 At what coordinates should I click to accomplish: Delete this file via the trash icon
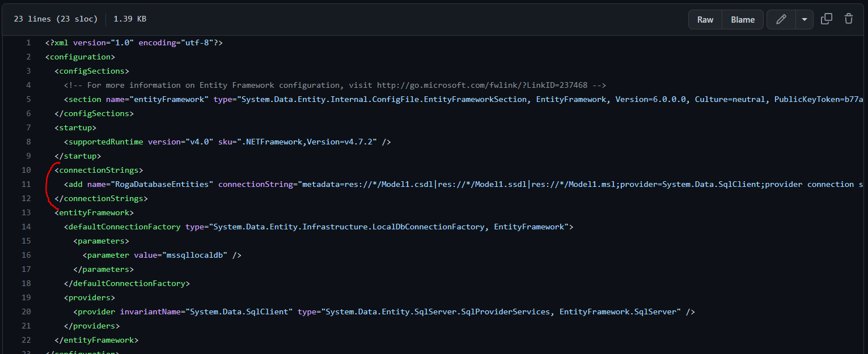pos(849,19)
